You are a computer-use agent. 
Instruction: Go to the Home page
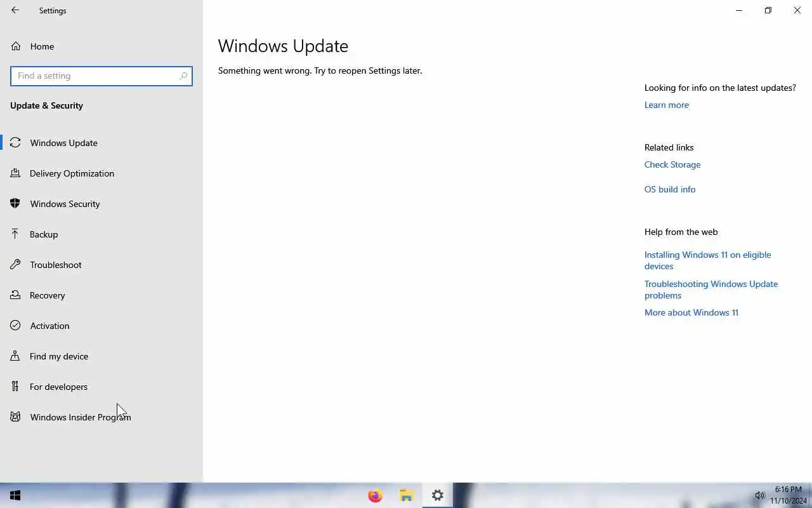point(101,46)
